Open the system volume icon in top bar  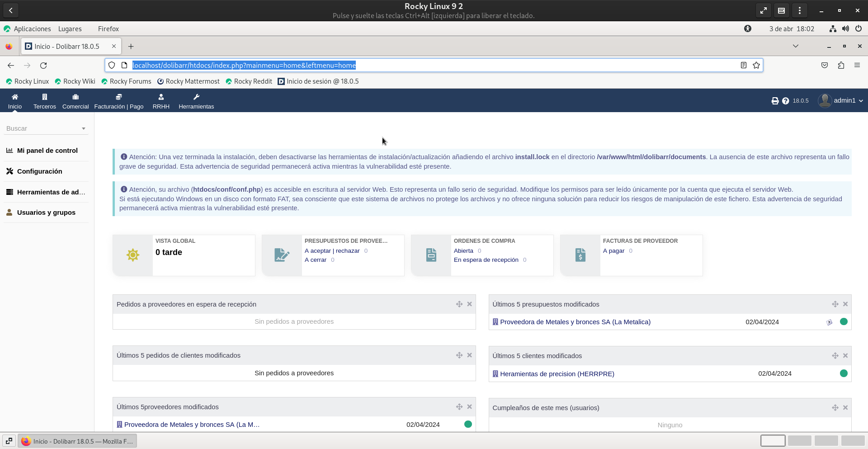coord(845,28)
